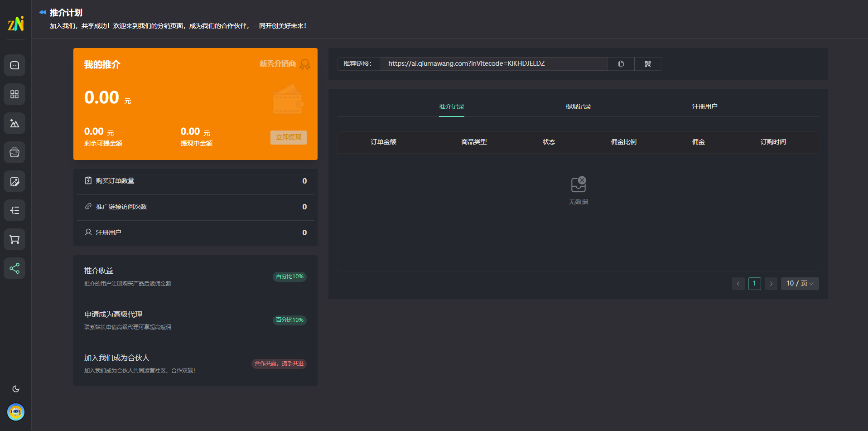The height and width of the screenshot is (431, 868).
Task: Select page 1 in pagination
Action: pos(755,284)
